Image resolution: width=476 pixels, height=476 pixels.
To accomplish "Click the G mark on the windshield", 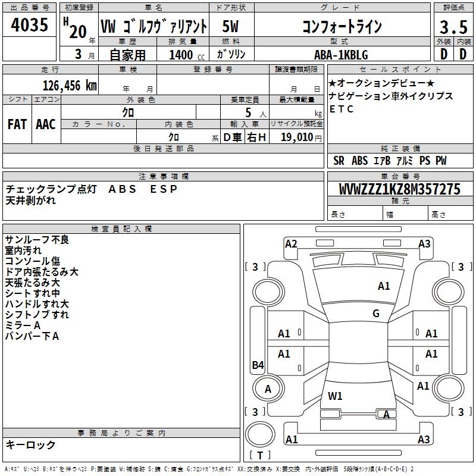I will click(x=376, y=314).
